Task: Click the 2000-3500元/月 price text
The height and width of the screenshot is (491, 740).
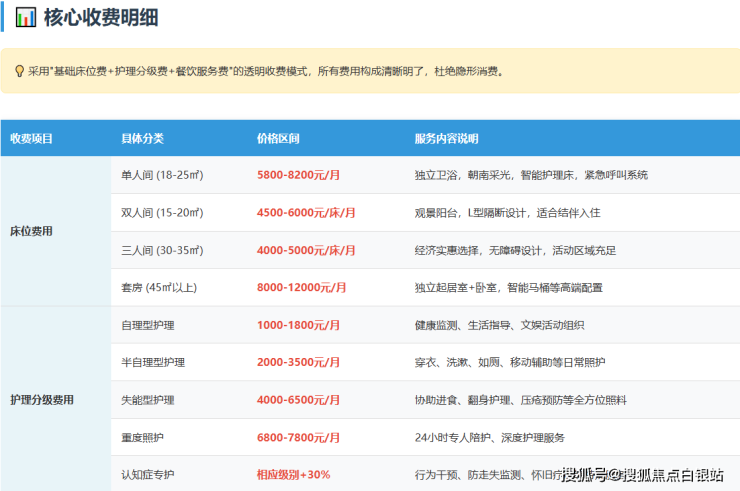Action: [x=298, y=363]
